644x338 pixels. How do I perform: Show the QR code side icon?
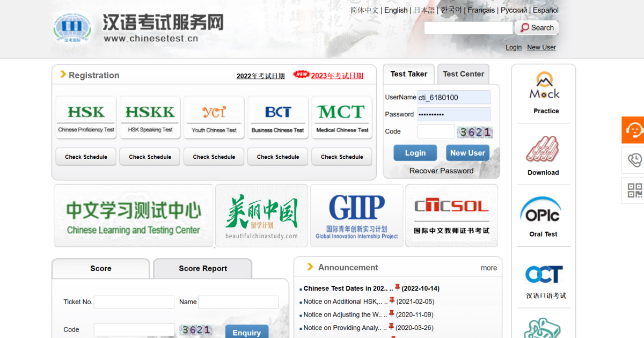pyautogui.click(x=634, y=190)
